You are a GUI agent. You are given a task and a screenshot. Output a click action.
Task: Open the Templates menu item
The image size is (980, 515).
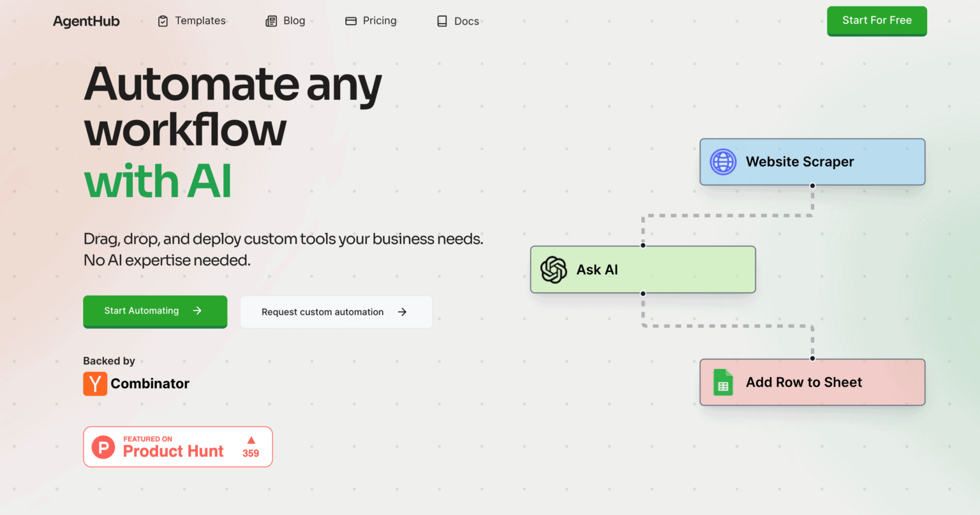point(200,21)
